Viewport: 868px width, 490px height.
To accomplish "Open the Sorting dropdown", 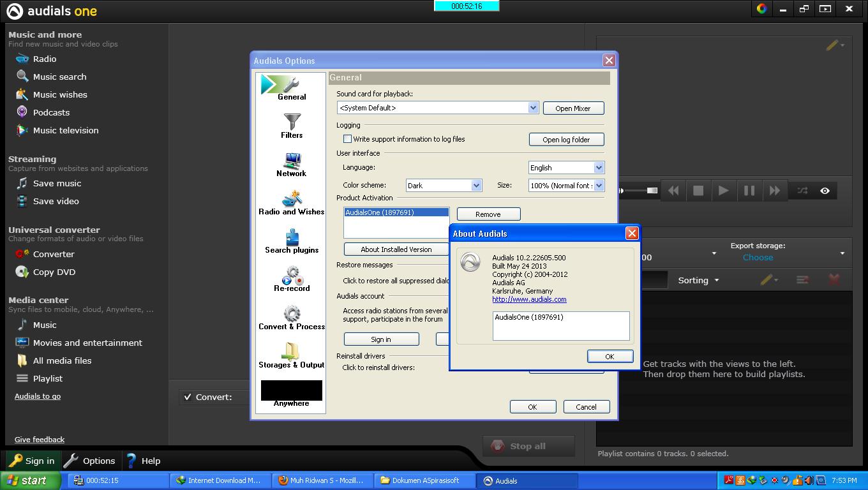I will tap(698, 280).
